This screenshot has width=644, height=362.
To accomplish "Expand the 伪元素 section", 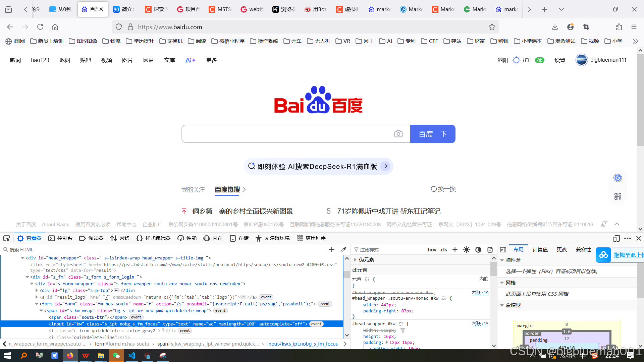I will point(355,260).
